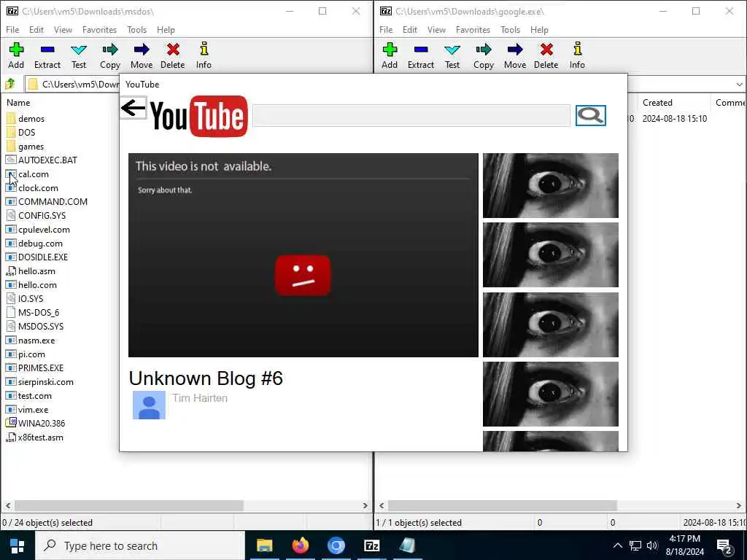Click Move in msdos 7-Zip window
This screenshot has width=747, height=560.
[x=142, y=55]
